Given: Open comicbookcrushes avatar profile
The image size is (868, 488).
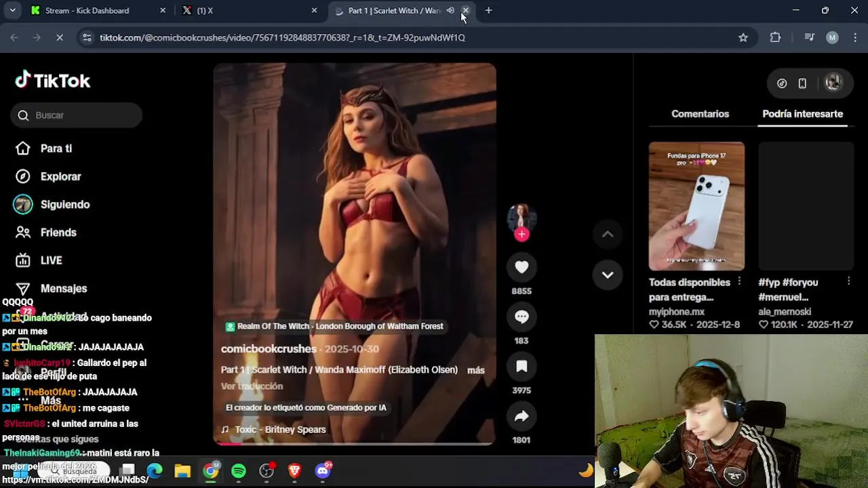Looking at the screenshot, I should click(521, 217).
